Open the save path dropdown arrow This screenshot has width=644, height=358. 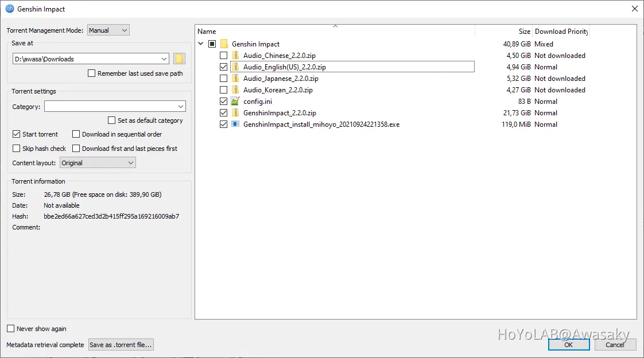[164, 59]
